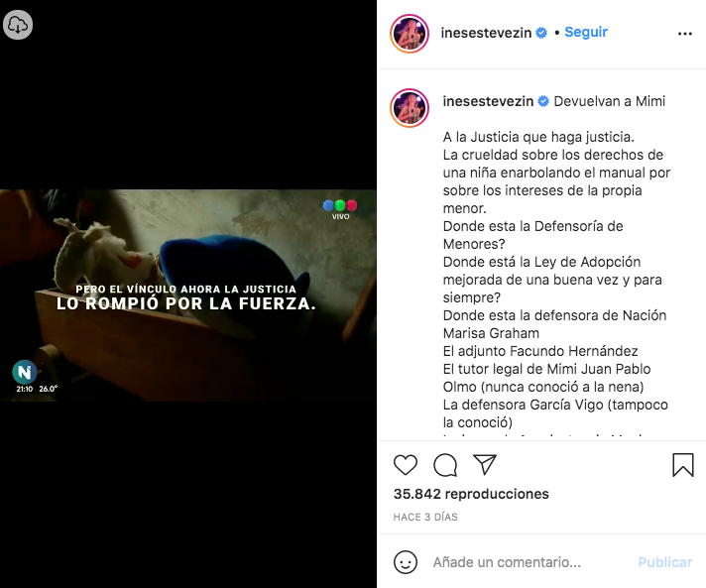Like the post with the heart icon
Viewport: 706px width, 588px height.
click(x=406, y=465)
